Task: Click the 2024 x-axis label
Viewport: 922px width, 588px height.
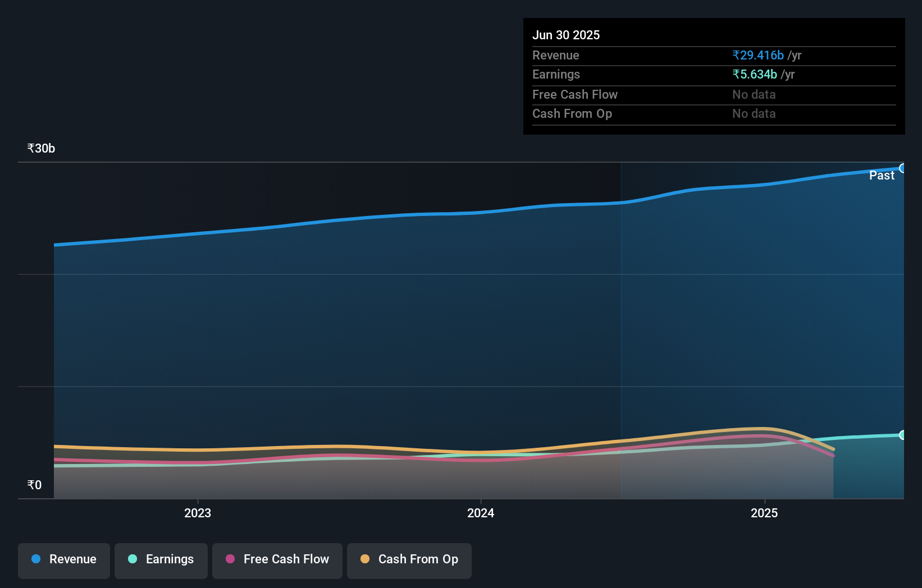Action: point(481,513)
